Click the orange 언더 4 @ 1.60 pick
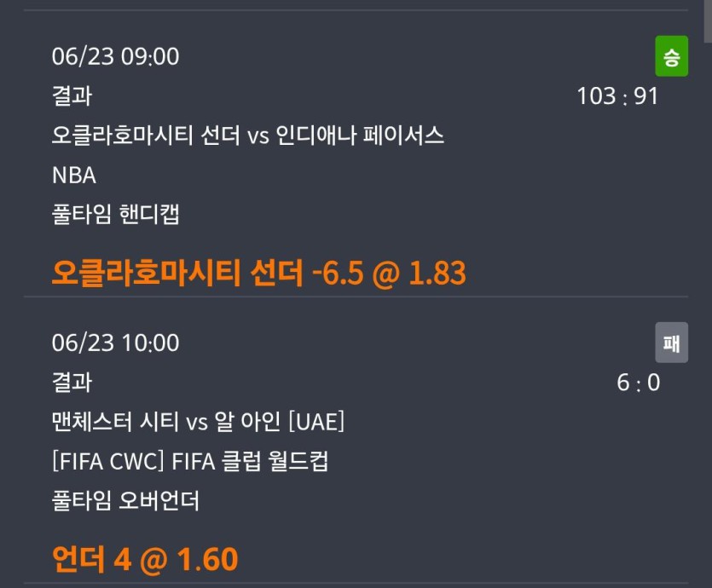Viewport: 712px width, 588px height. [x=145, y=559]
